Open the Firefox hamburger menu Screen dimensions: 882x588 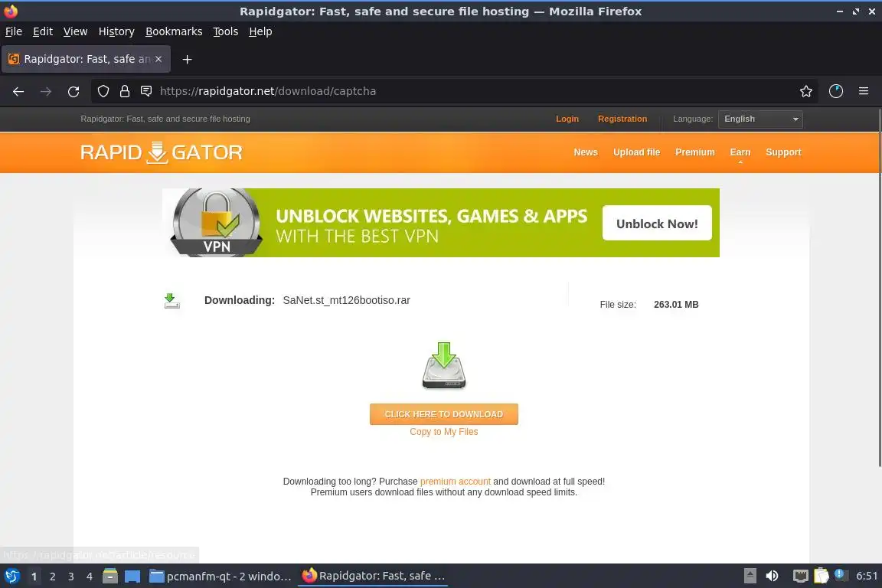(x=864, y=91)
